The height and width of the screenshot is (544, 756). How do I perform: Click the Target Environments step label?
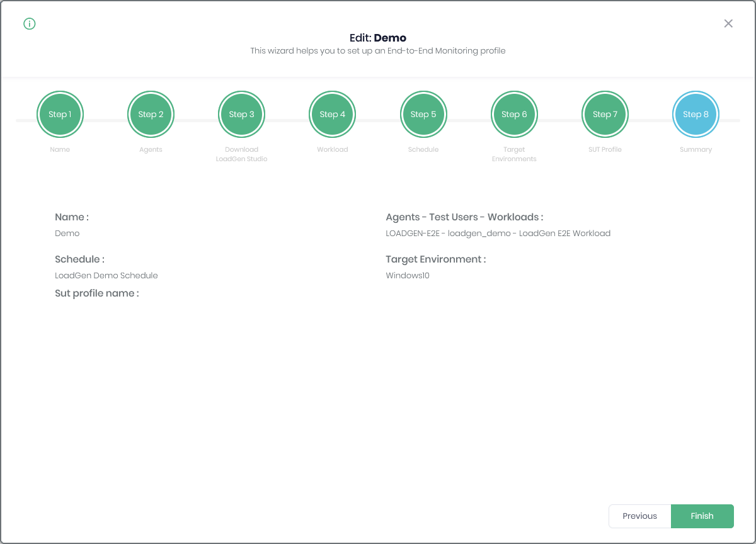[514, 154]
